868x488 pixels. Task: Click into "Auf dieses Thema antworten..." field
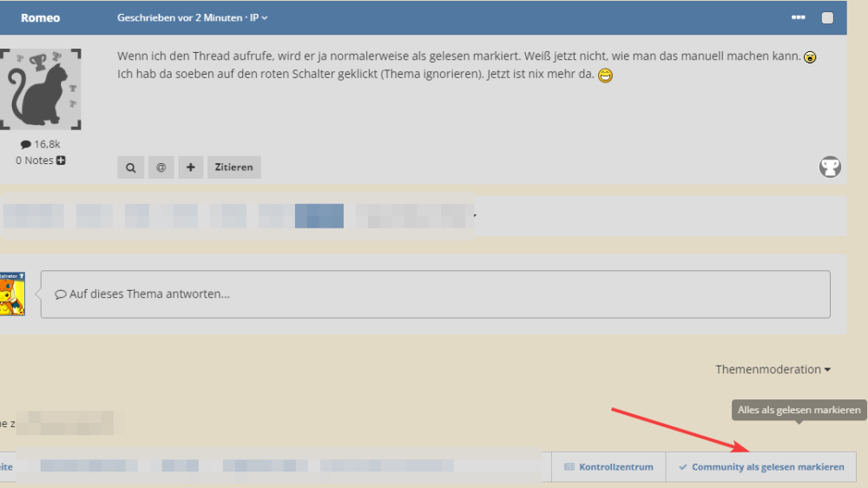pos(434,294)
